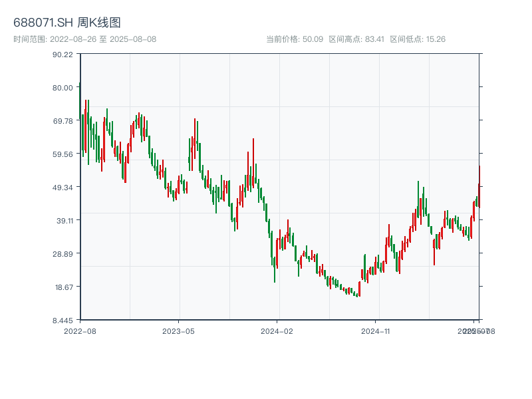532x399 pixels.
Task: Click the 2024-02 x-axis date label
Action: coord(277,331)
